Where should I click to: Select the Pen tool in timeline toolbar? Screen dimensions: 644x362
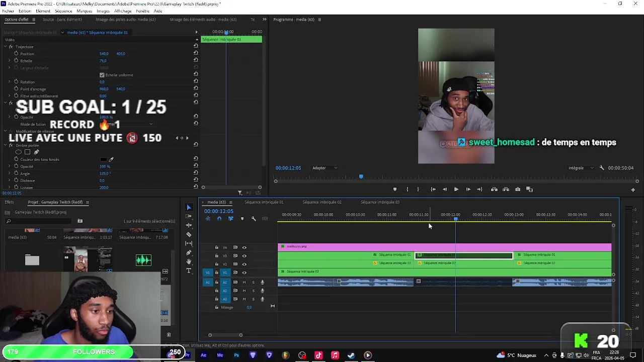tap(189, 252)
